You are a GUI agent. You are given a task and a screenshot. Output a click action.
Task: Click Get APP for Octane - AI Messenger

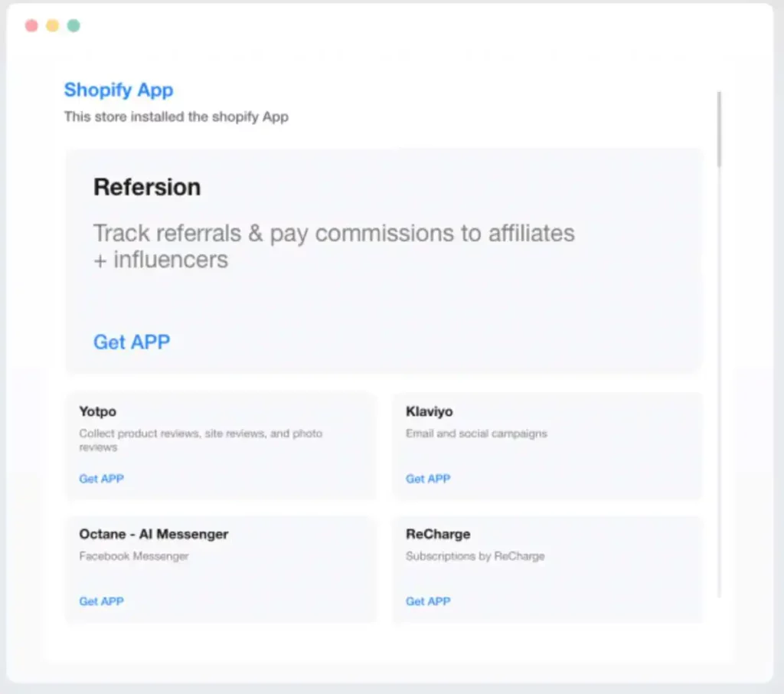click(102, 601)
